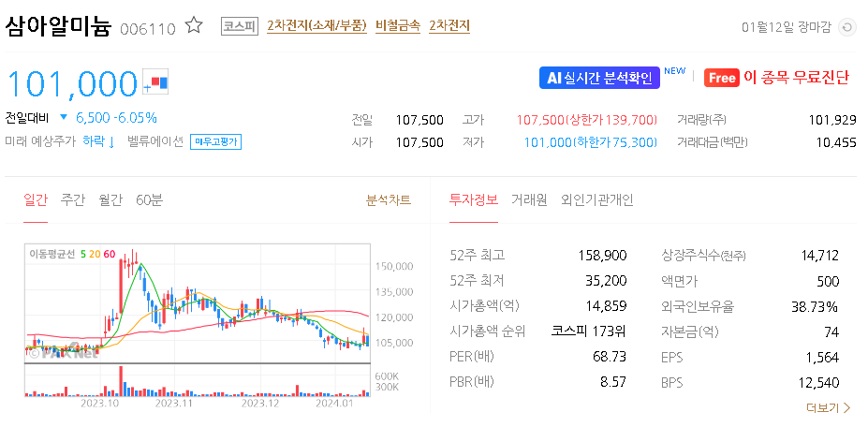Add 삼아알미늄 to favorites with star icon
This screenshot has height=427, width=868.
(x=194, y=25)
